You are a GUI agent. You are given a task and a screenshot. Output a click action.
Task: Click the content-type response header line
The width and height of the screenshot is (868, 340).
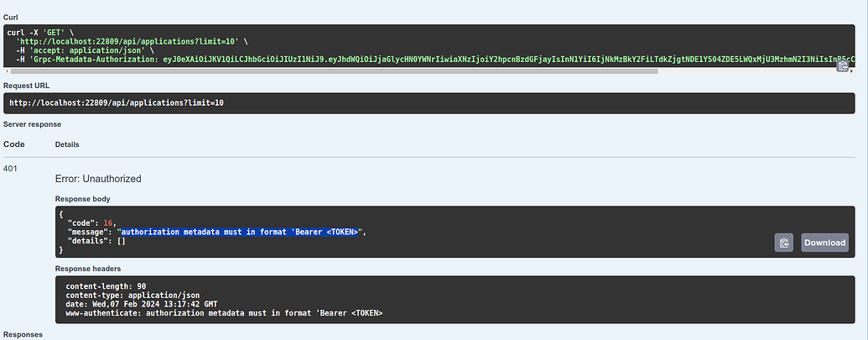coord(133,296)
